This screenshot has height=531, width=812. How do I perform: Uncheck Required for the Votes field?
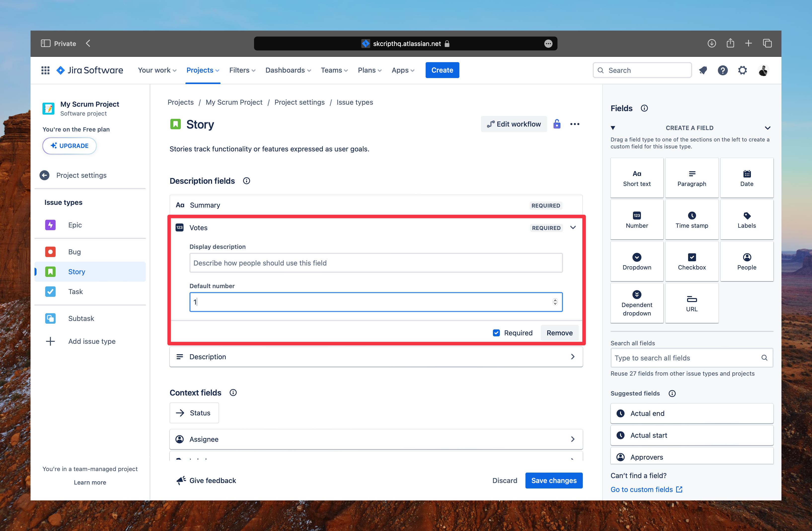496,333
